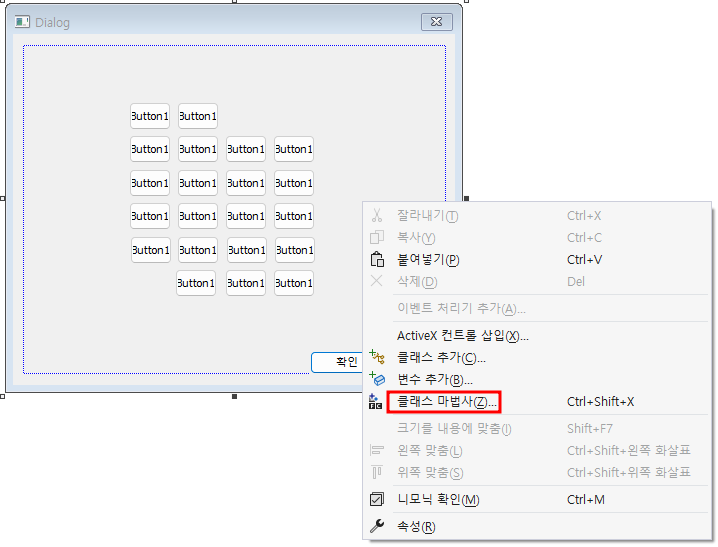Open 클래스 마법사(Z)... menu item
This screenshot has height=547, width=718.
click(446, 401)
